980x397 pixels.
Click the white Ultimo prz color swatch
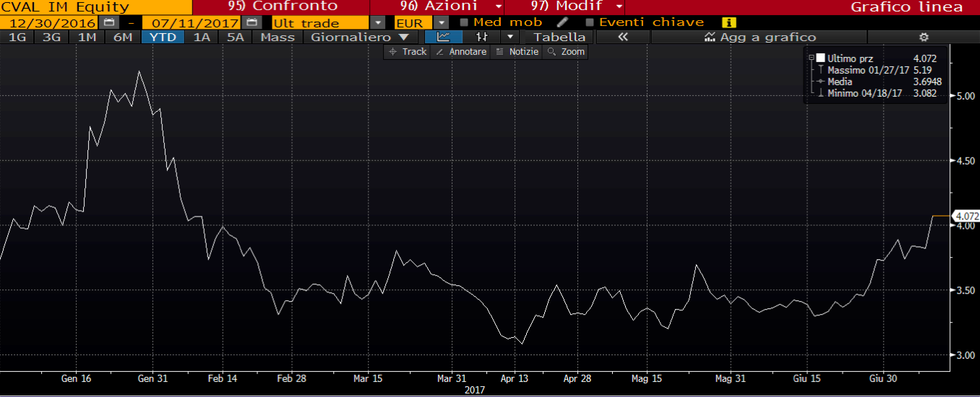pyautogui.click(x=820, y=58)
